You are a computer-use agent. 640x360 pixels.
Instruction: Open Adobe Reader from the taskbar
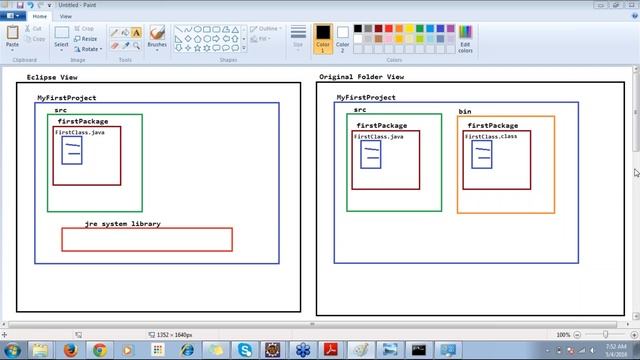point(331,350)
